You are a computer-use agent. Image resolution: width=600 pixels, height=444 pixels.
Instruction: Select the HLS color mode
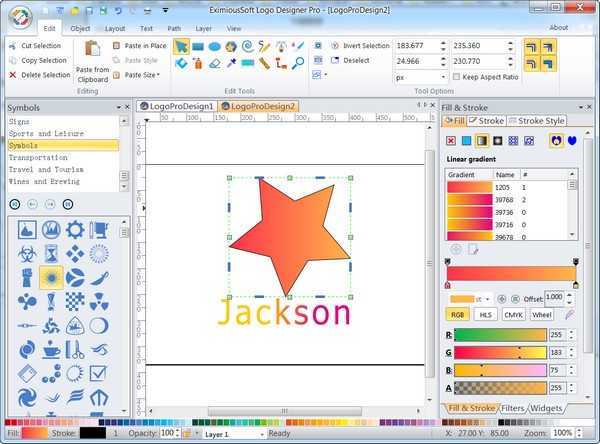click(485, 315)
